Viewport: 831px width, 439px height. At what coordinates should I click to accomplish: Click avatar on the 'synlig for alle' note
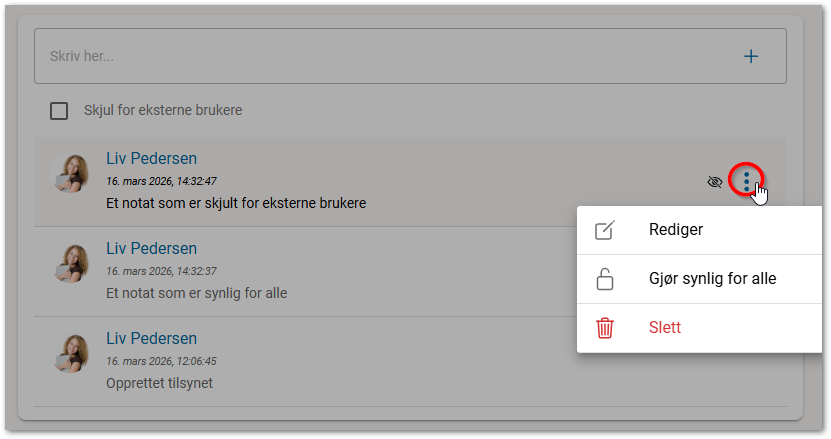[72, 264]
